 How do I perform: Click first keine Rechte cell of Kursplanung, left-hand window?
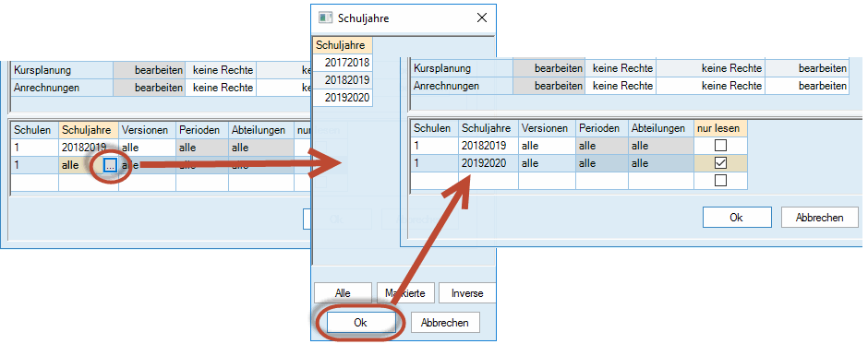click(x=221, y=70)
